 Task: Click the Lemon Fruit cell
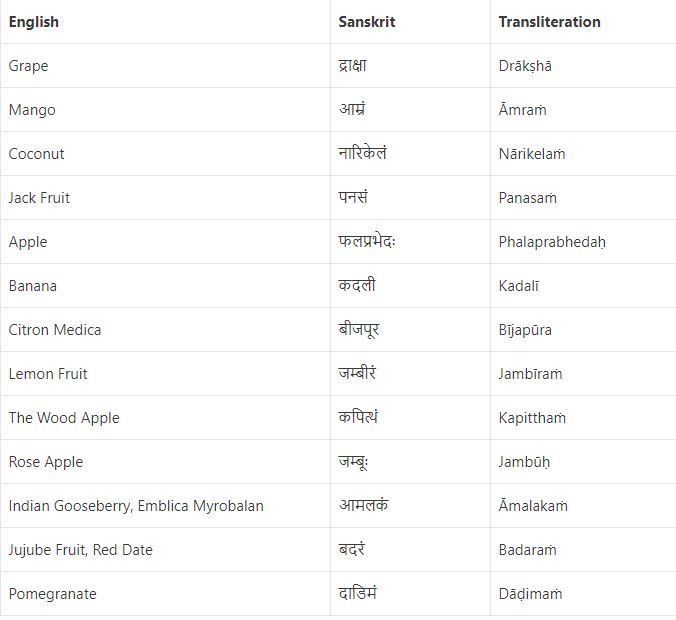pos(48,374)
